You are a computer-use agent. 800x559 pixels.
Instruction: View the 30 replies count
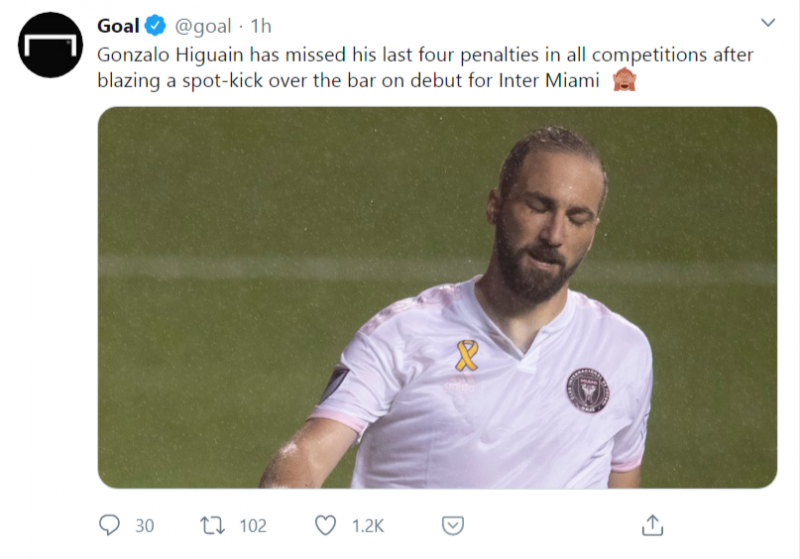click(144, 525)
